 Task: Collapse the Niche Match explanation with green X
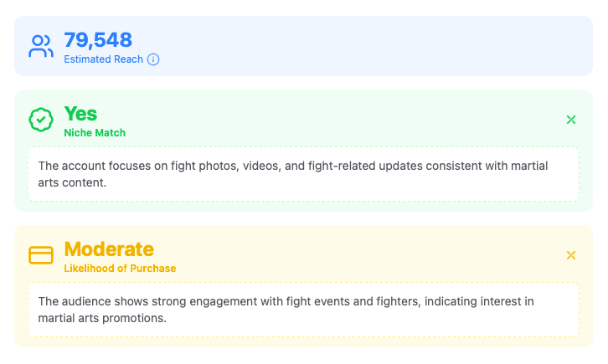click(x=571, y=120)
